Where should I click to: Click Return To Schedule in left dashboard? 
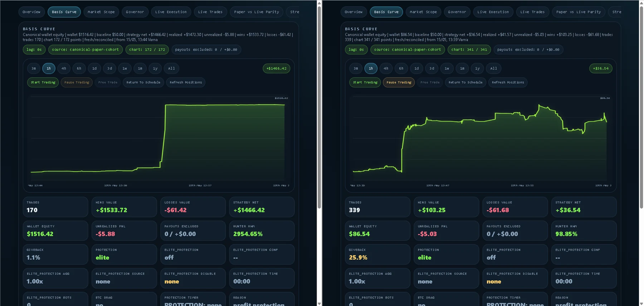pos(143,82)
